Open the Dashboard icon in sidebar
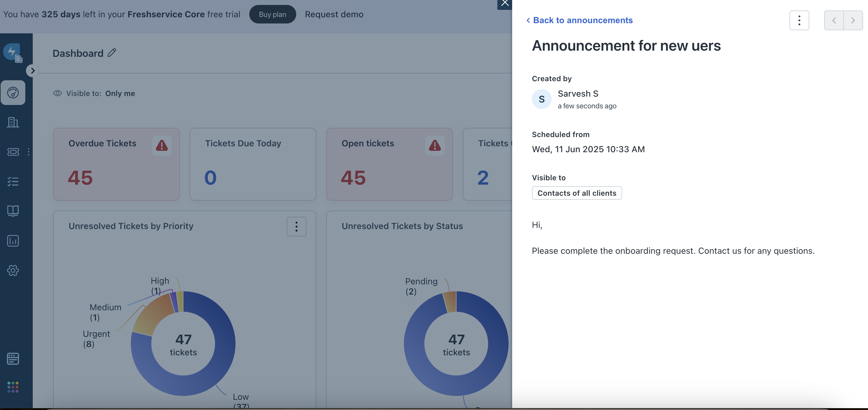 (x=13, y=93)
